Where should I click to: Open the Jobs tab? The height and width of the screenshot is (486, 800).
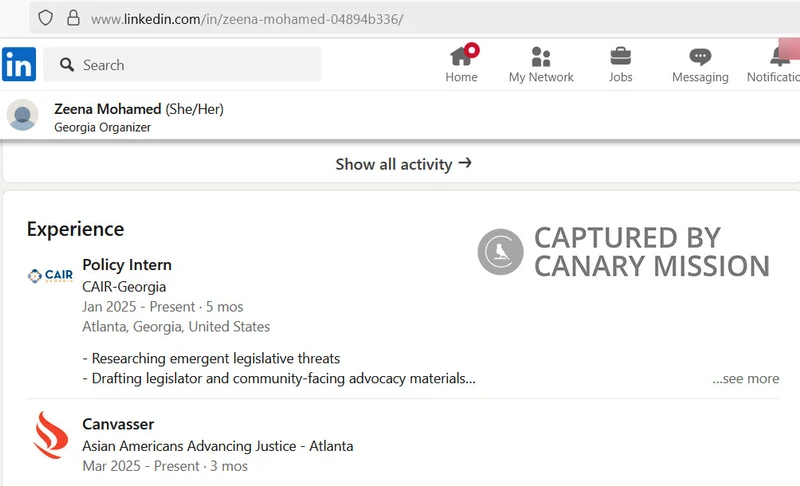pyautogui.click(x=620, y=63)
